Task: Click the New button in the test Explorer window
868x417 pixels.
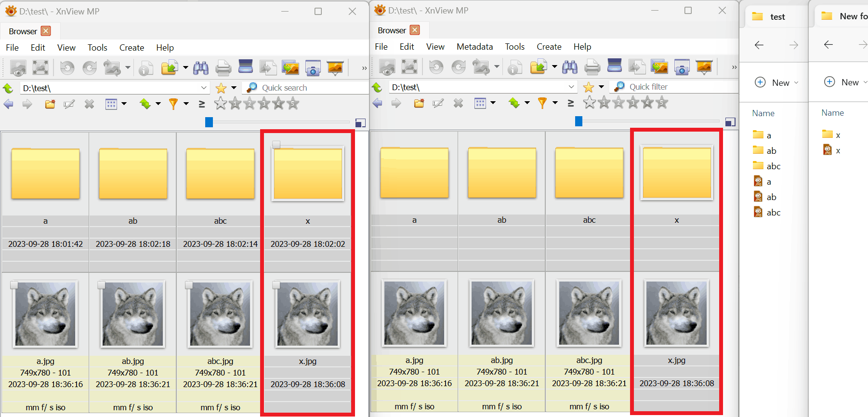Action: [x=776, y=82]
